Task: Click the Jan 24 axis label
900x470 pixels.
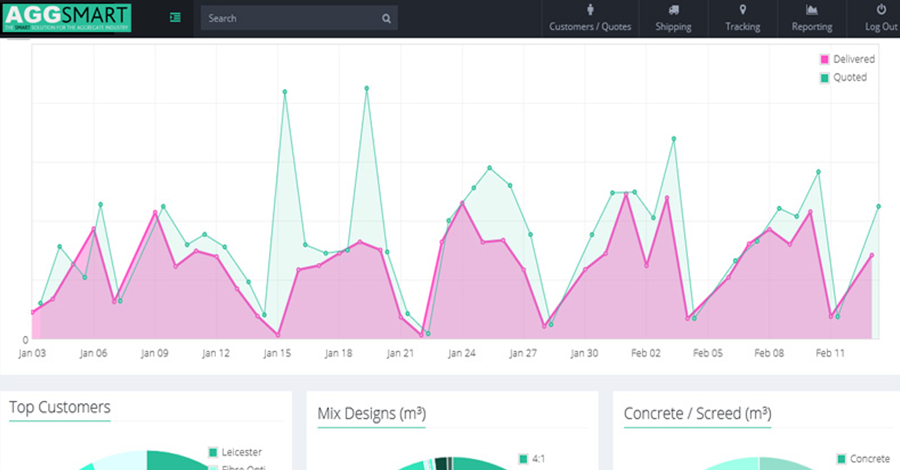Action: [461, 353]
